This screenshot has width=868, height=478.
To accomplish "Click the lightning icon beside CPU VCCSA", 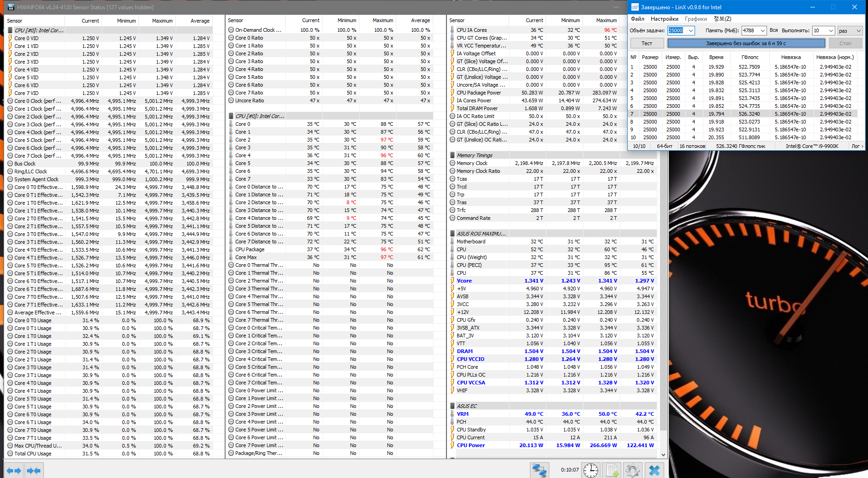I will click(x=452, y=383).
